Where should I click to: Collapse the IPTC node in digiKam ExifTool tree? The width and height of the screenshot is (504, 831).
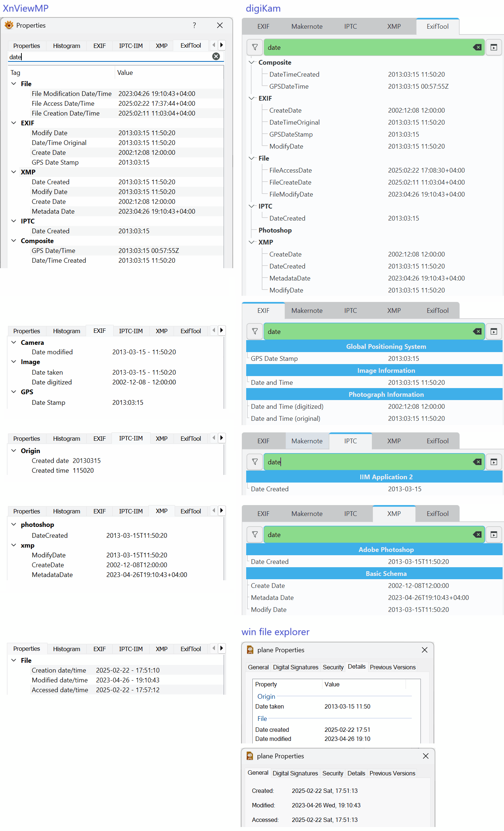point(252,206)
